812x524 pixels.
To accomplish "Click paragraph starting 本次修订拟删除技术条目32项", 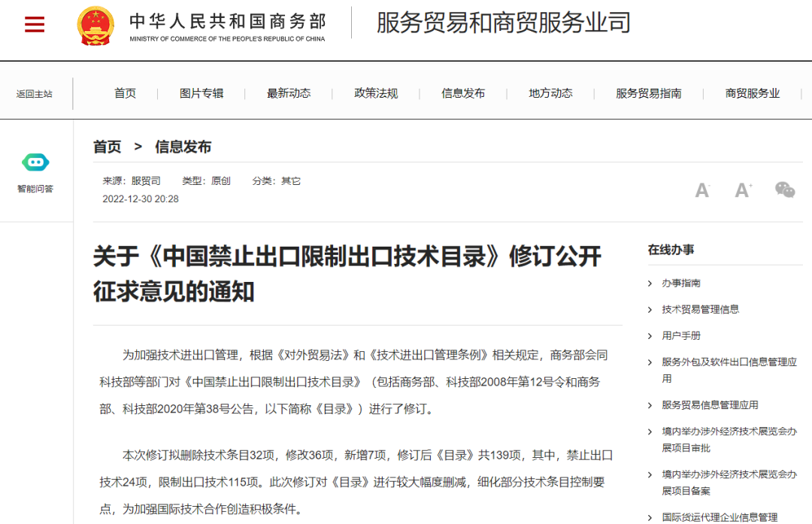I will tap(356, 482).
